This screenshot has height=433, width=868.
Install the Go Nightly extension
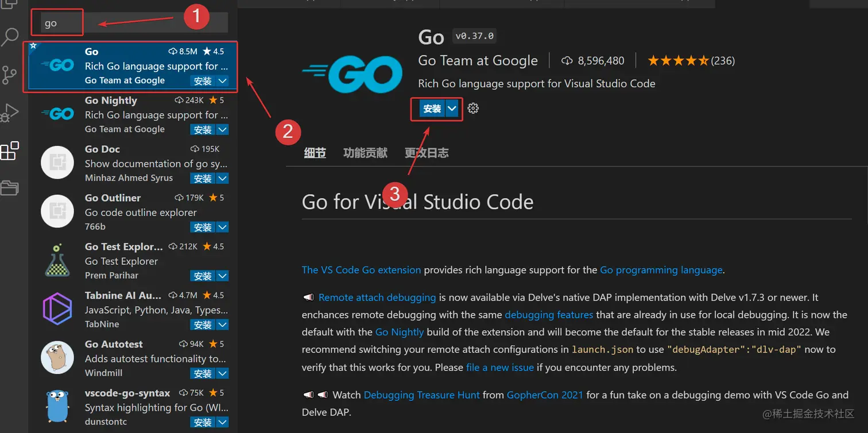point(203,130)
